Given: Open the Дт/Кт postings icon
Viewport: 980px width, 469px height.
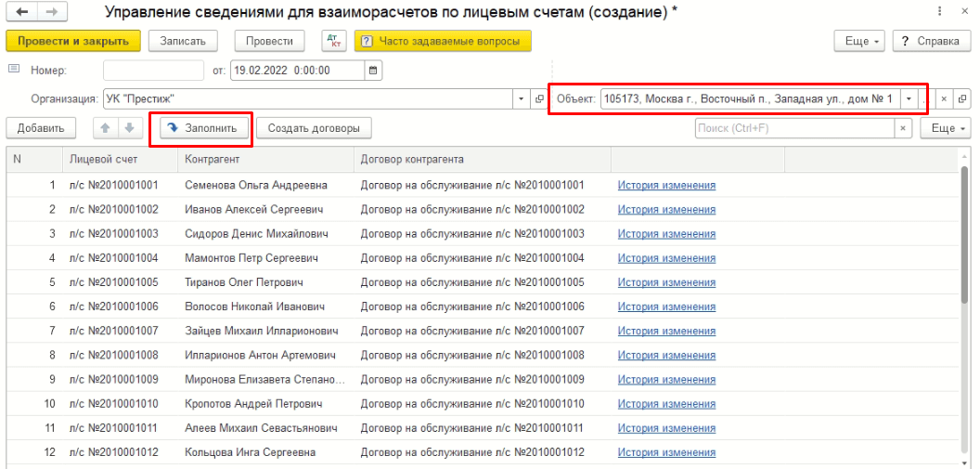Looking at the screenshot, I should click(x=334, y=41).
